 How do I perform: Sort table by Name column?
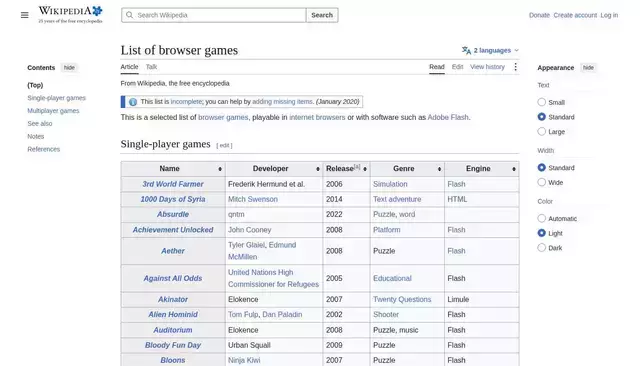coord(220,169)
